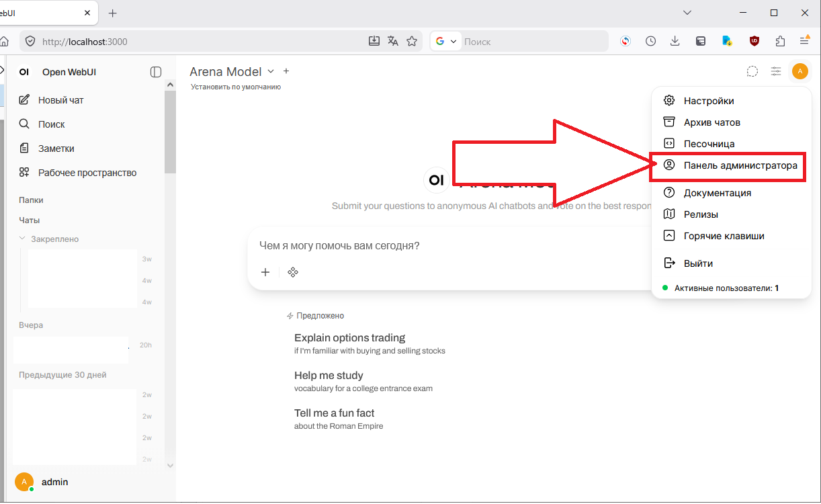Toggle temporary chat dashed circle icon
The height and width of the screenshot is (504, 821).
(753, 71)
